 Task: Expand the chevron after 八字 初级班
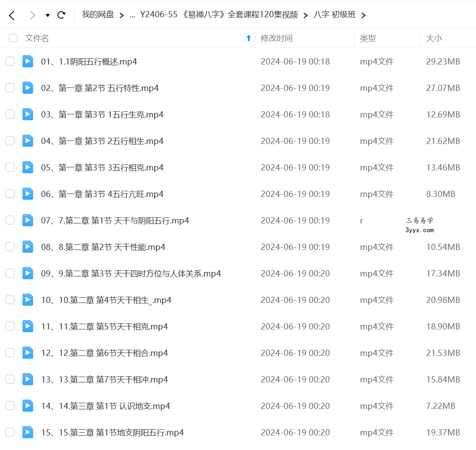click(364, 15)
